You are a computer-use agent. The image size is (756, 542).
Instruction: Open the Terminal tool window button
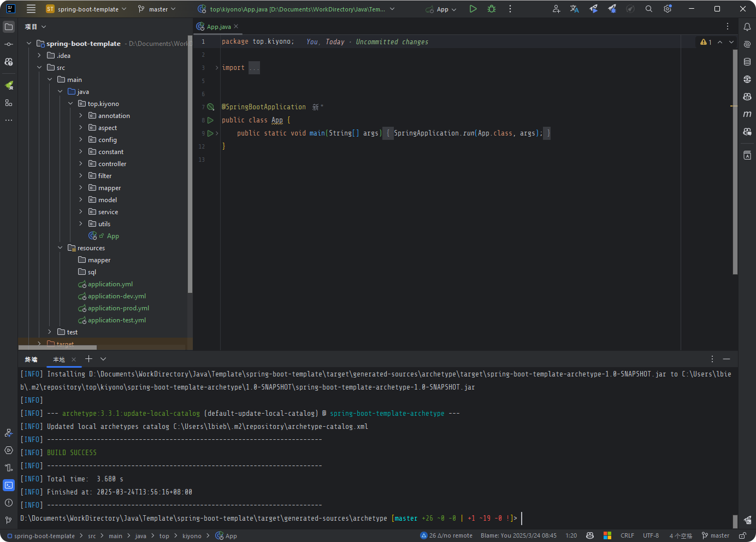point(9,485)
